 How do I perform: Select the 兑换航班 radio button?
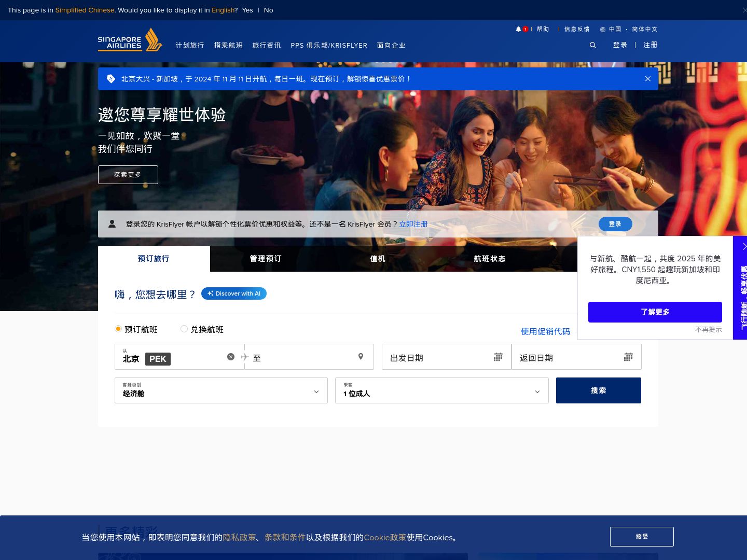coord(184,329)
